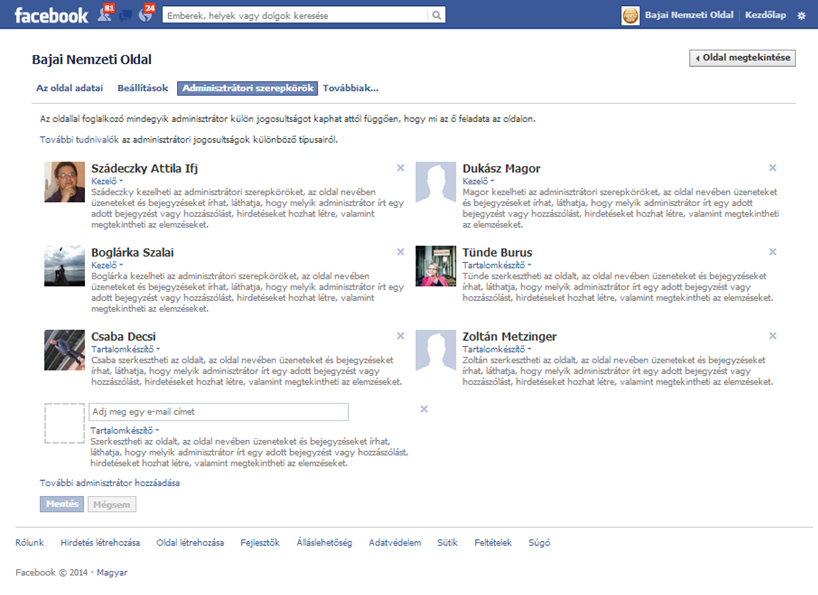Click the Dukász Magor name
Viewport: 818px width, 595px height.
coord(501,168)
